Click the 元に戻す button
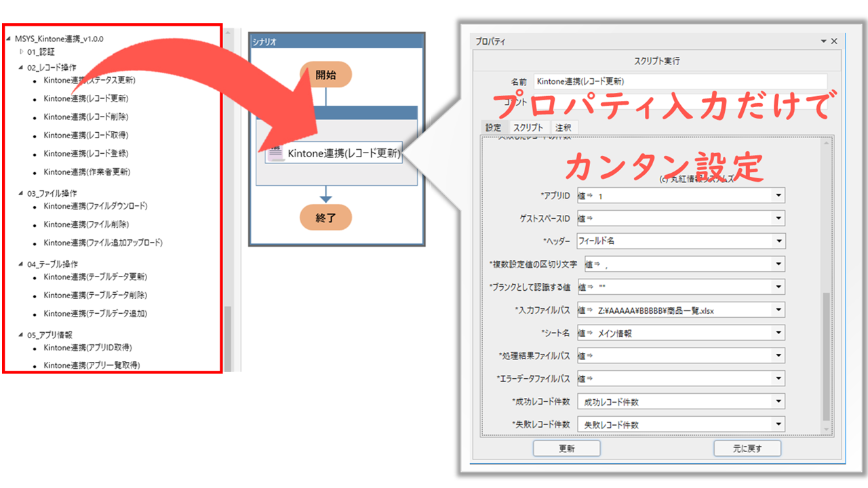Screen dimensions: 868x488 (747, 449)
